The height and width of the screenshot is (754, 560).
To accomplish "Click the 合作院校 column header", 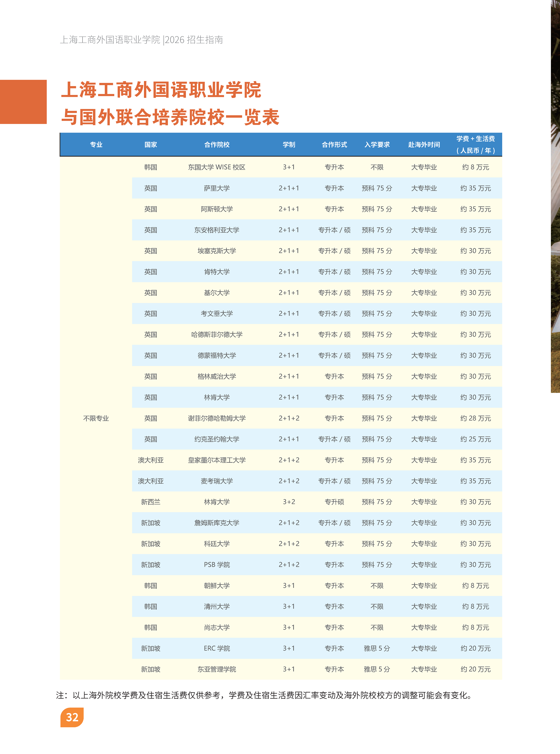I will point(217,145).
